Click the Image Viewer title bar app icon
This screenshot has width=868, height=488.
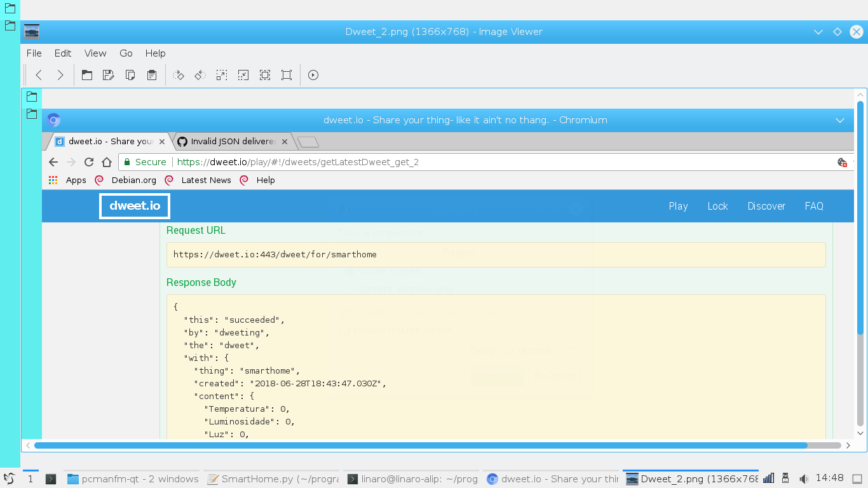click(x=32, y=32)
